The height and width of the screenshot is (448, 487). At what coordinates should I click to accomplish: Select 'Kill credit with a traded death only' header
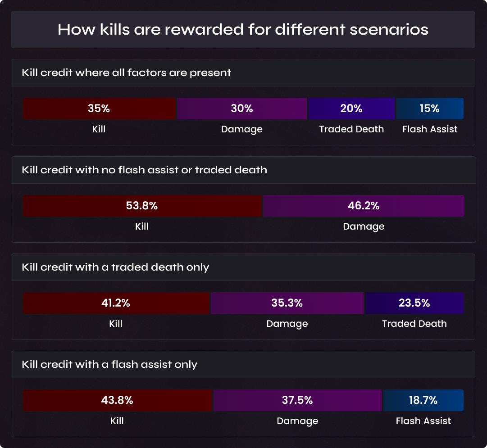point(115,267)
